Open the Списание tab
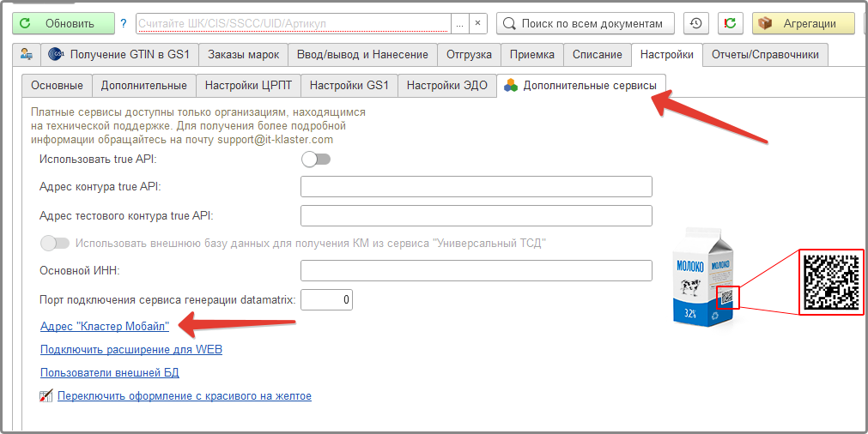 pos(598,55)
